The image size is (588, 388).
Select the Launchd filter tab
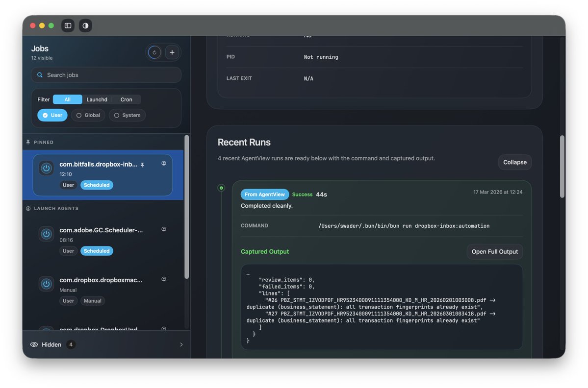pos(97,99)
